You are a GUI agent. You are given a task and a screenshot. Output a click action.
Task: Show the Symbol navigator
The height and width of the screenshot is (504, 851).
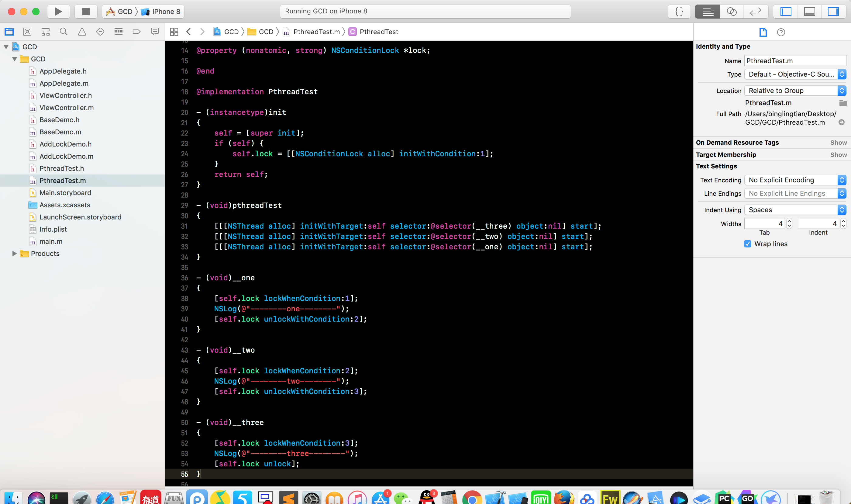tap(46, 32)
